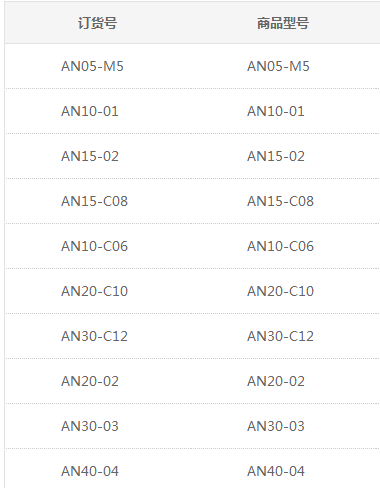
Task: Open order number AN10-01
Action: point(90,111)
